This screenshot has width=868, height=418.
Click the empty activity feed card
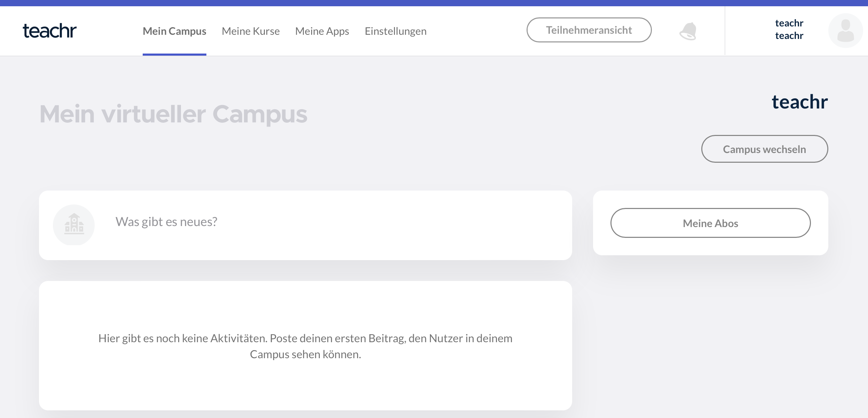point(305,383)
